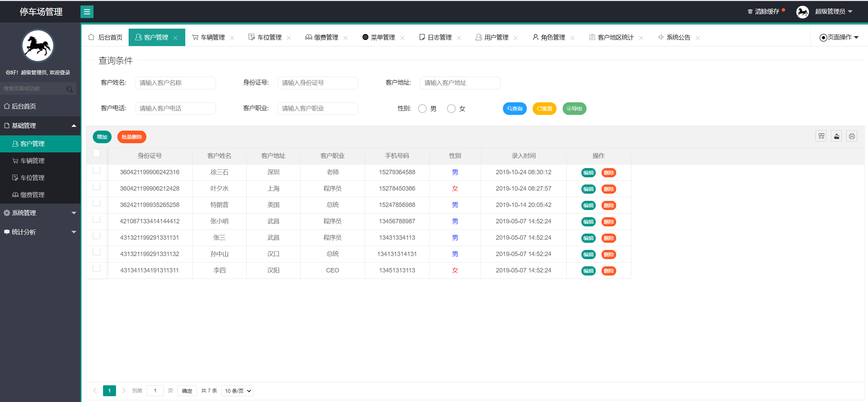The height and width of the screenshot is (402, 868).
Task: Close the 客户管理 tab
Action: (175, 38)
